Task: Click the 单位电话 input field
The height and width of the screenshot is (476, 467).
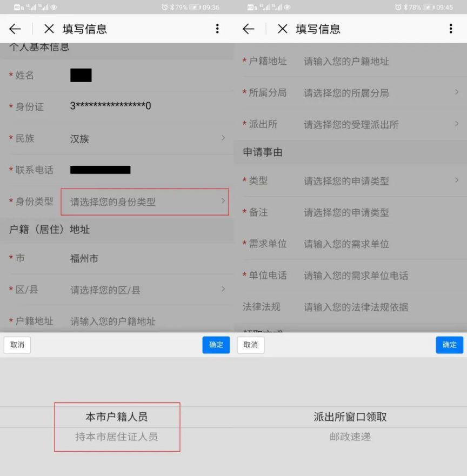Action: point(378,276)
